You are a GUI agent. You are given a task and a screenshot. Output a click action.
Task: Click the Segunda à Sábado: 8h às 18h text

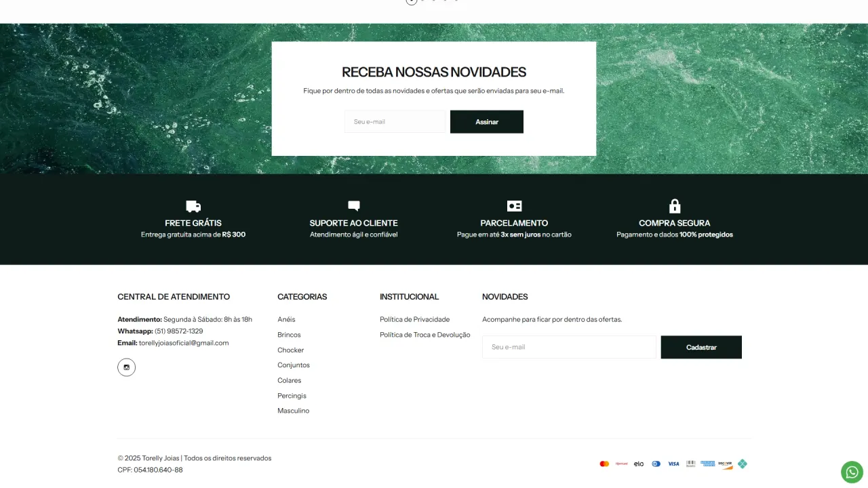tap(208, 319)
